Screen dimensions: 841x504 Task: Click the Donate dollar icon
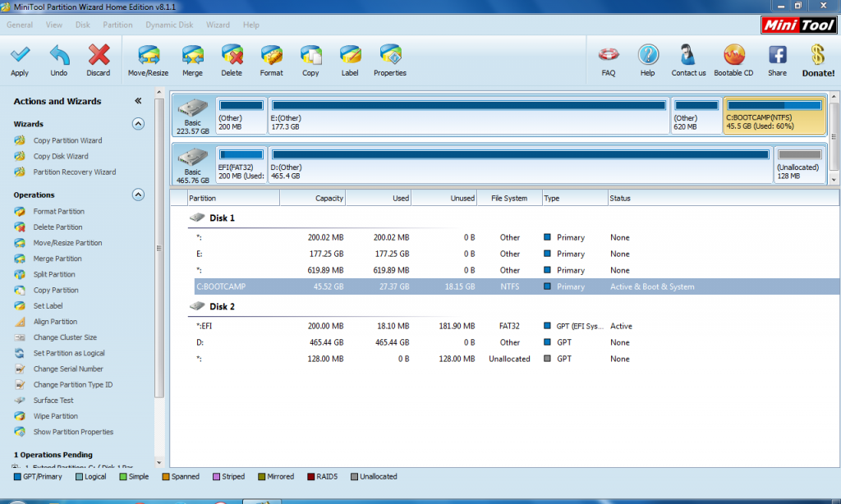pyautogui.click(x=818, y=55)
